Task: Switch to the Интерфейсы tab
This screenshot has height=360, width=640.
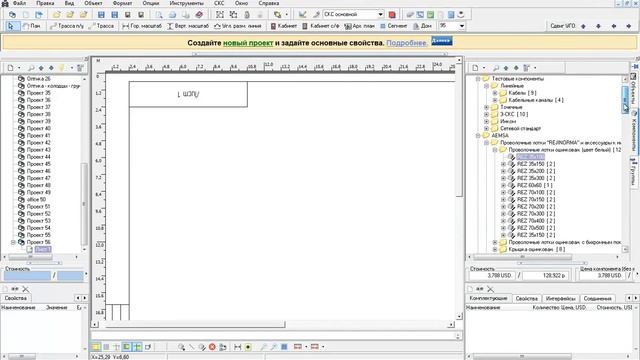Action: click(560, 298)
